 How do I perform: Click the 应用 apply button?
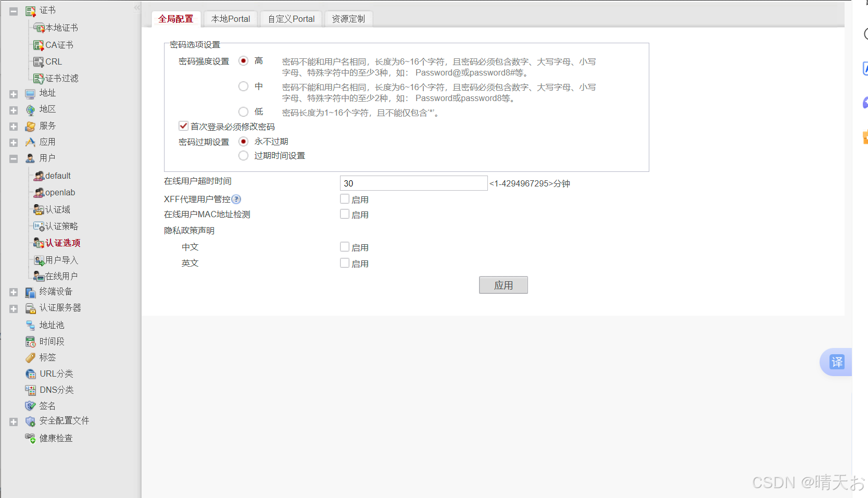[504, 285]
